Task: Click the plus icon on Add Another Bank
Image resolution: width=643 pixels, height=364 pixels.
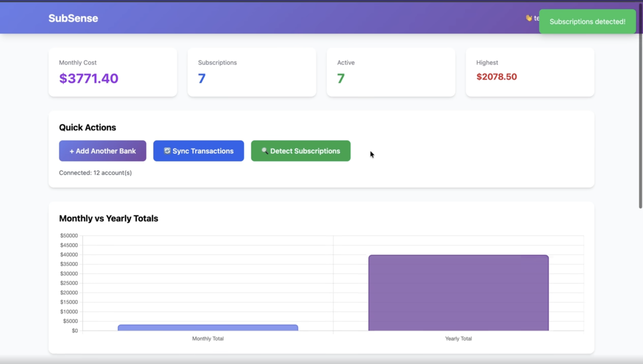Action: click(72, 151)
